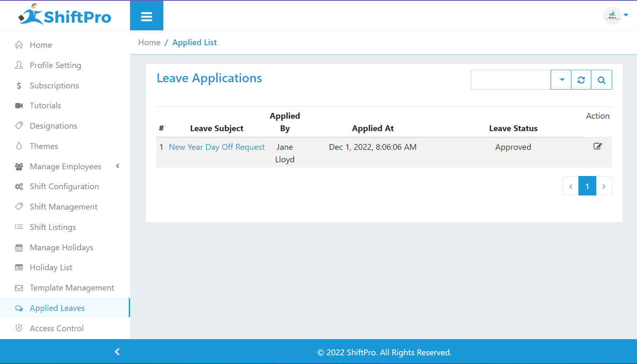Click the ShiftPro logo
Image resolution: width=637 pixels, height=364 pixels.
[x=65, y=15]
